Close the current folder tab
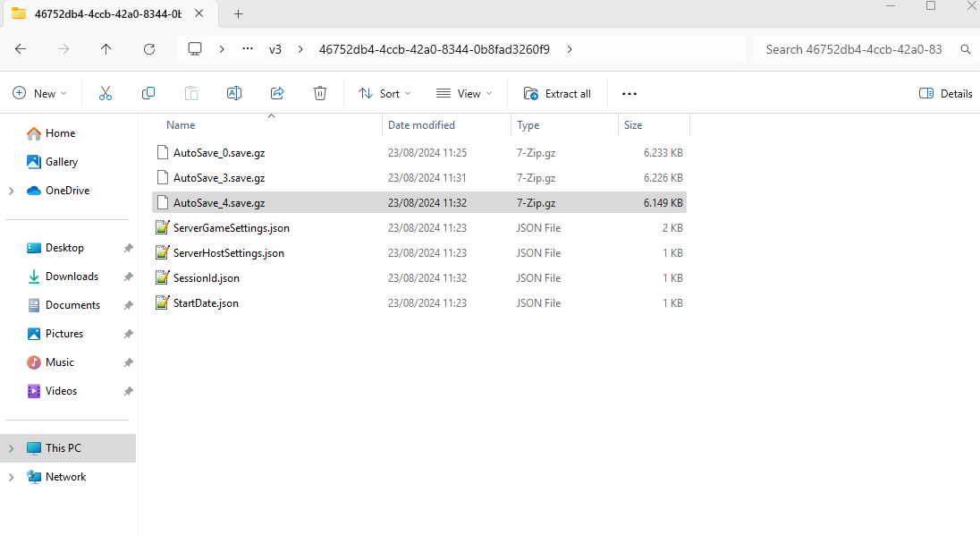980x536 pixels. coord(199,13)
